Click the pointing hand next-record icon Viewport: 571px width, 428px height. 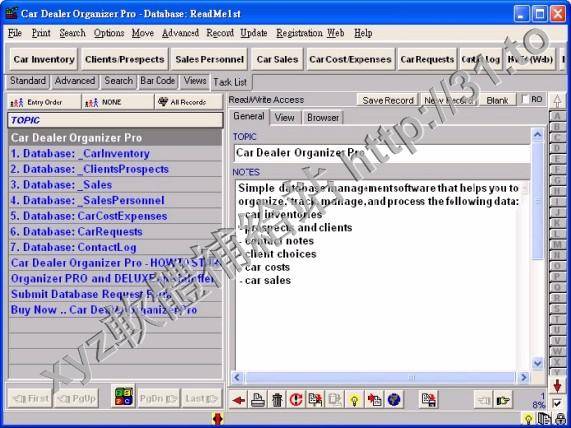[x=503, y=400]
